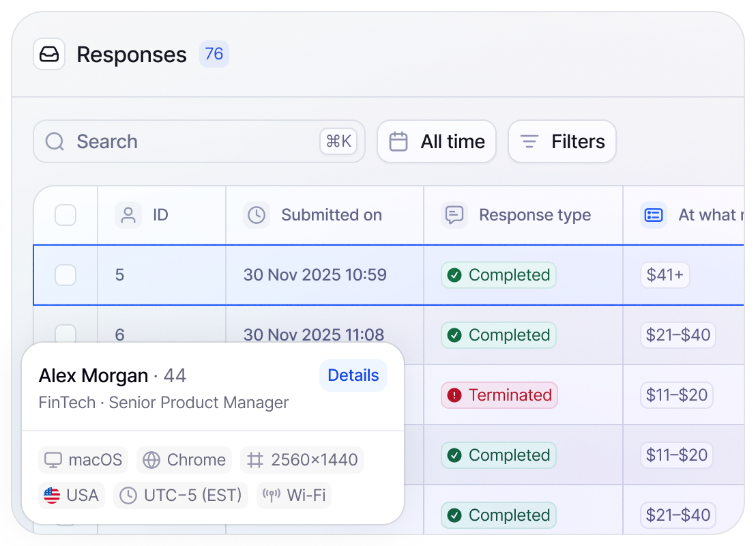The height and width of the screenshot is (546, 756).
Task: Click the Terminated status badge
Action: pyautogui.click(x=499, y=395)
